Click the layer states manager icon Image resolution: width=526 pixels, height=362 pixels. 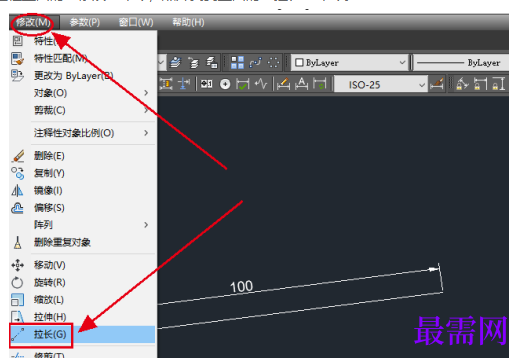212,63
